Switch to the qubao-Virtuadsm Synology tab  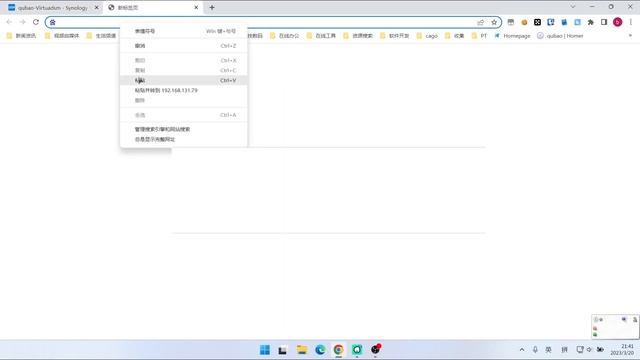pos(52,8)
